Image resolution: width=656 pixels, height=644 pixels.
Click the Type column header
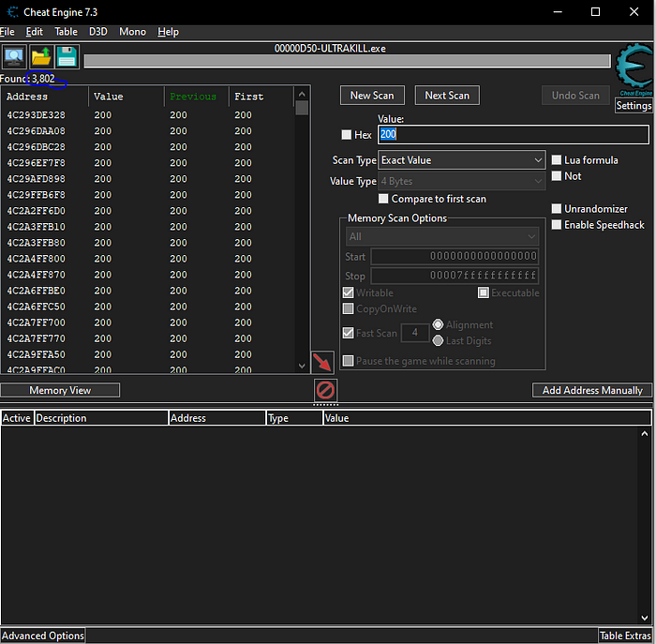294,418
